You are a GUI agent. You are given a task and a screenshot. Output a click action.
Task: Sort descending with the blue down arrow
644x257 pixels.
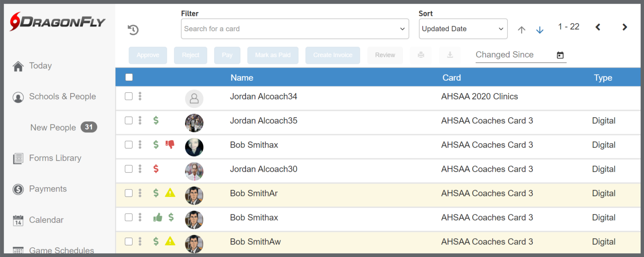(x=539, y=30)
